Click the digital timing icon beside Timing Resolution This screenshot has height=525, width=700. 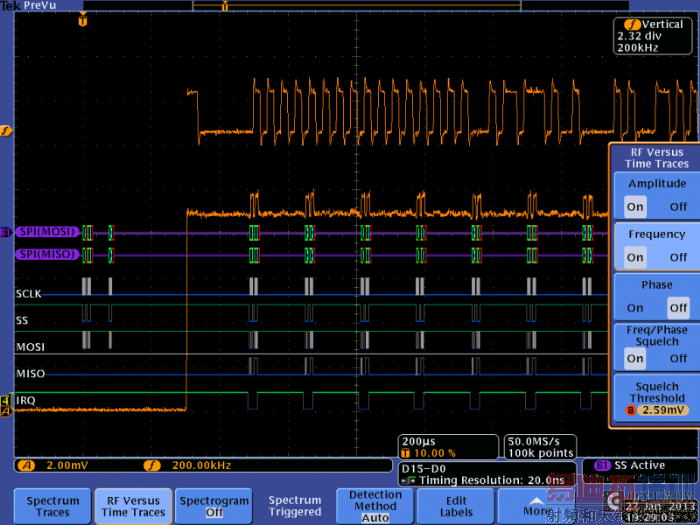pos(408,480)
